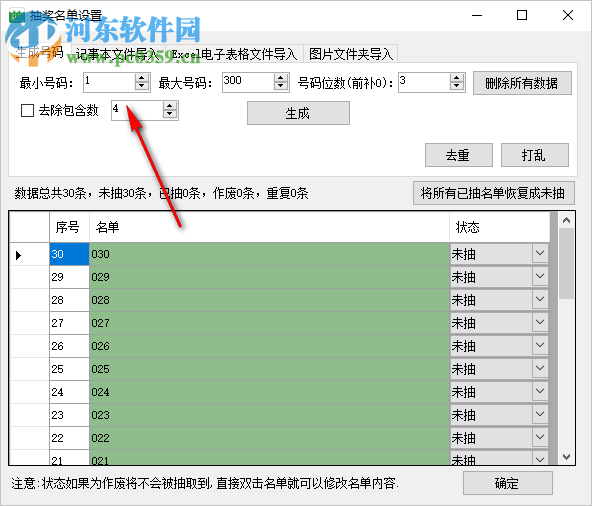Open the 状态 dropdown for row 027

[x=540, y=323]
